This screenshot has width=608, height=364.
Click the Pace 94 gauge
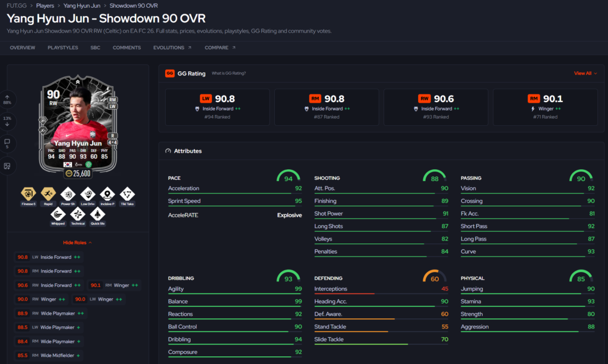288,176
